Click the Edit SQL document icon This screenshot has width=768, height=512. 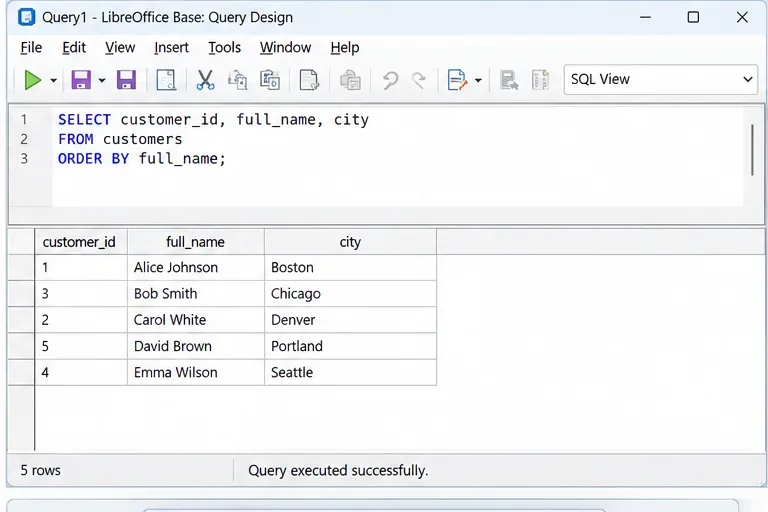click(166, 80)
